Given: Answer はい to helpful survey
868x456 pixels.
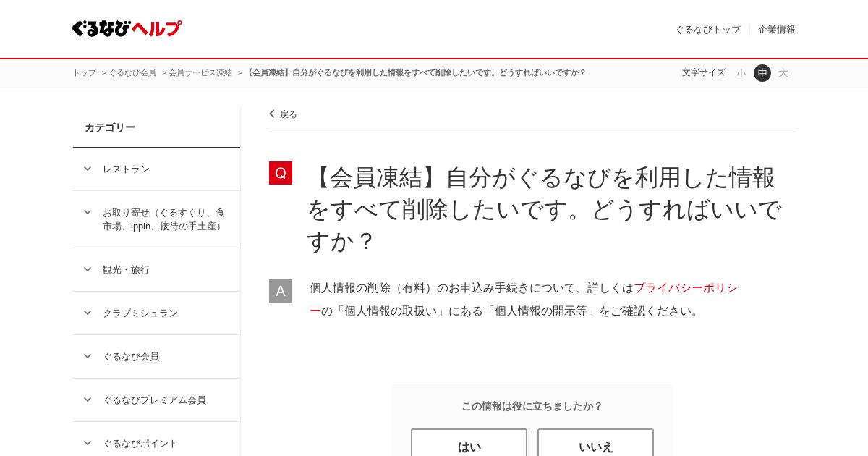Looking at the screenshot, I should (x=469, y=442).
